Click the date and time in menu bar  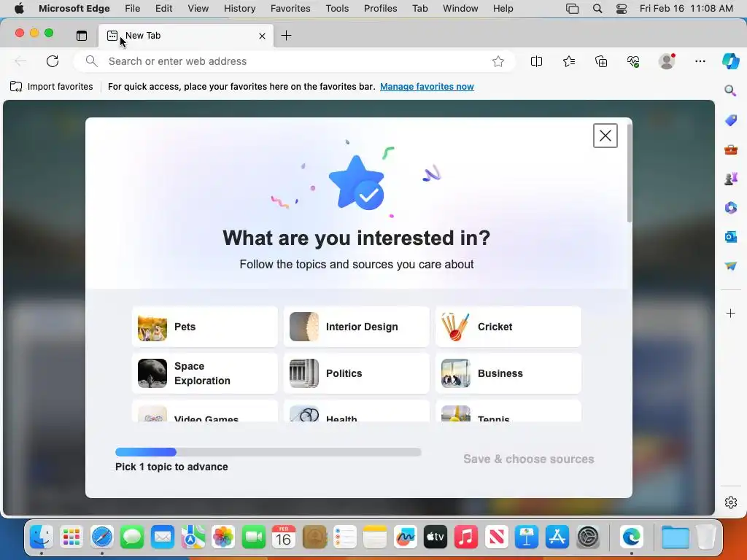coord(686,8)
